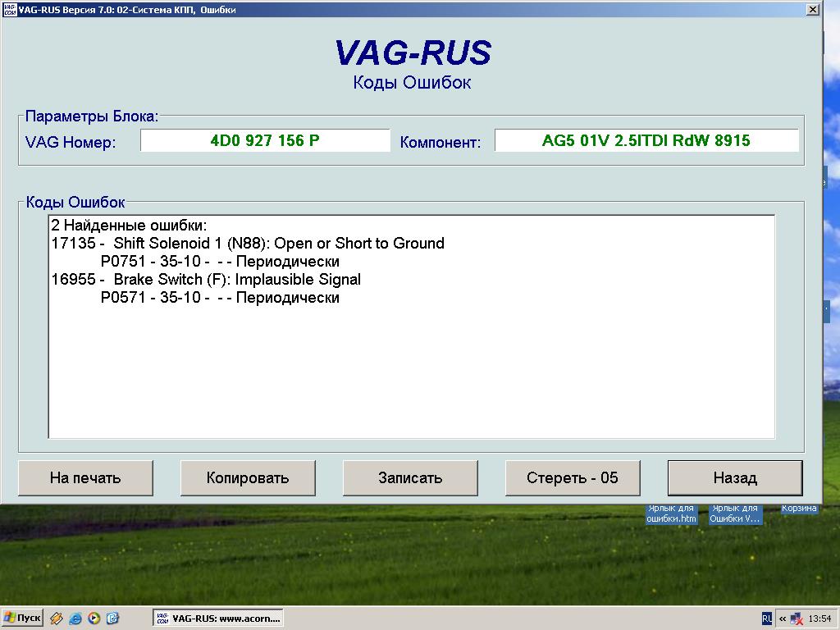Click the Компонент field showing AG5 01V 2.5lTDI
The height and width of the screenshot is (630, 840).
646,140
